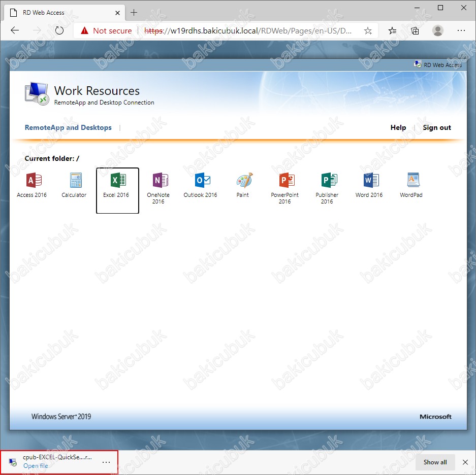Click the browser Back arrow

(x=15, y=30)
